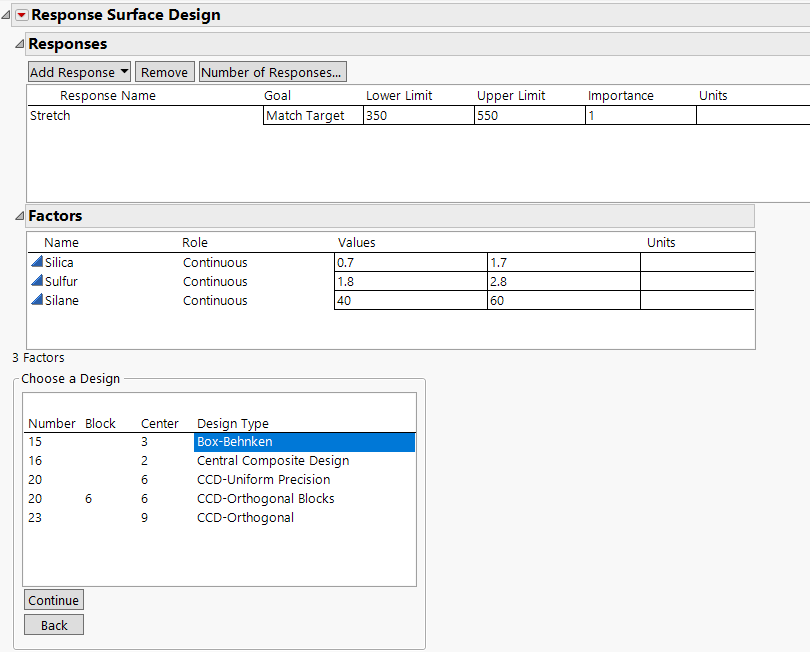
Task: Edit the Stretch lower limit of 350
Action: point(415,115)
